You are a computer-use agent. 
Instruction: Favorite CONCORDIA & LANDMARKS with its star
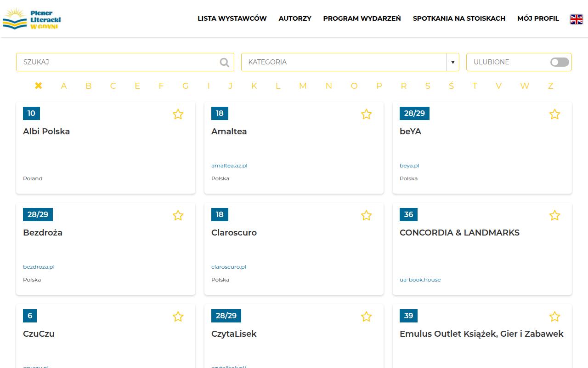(x=555, y=215)
